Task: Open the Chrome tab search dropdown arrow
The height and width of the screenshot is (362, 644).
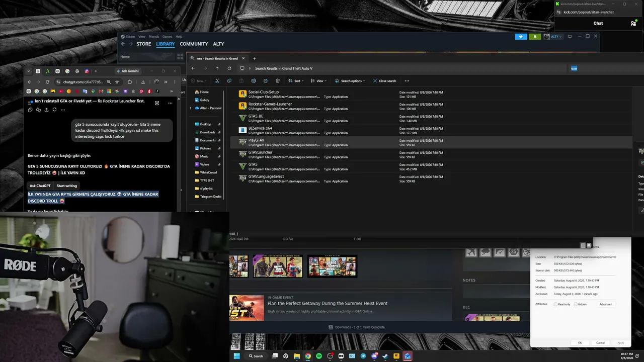Action: click(29, 71)
